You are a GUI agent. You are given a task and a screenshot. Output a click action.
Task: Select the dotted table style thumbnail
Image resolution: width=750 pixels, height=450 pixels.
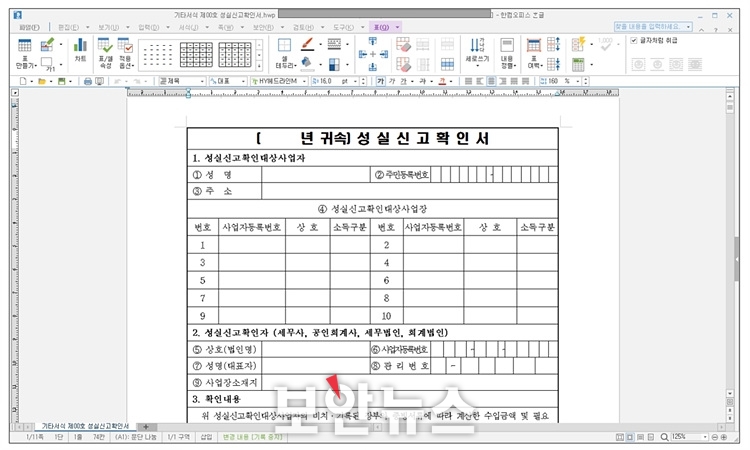(157, 55)
